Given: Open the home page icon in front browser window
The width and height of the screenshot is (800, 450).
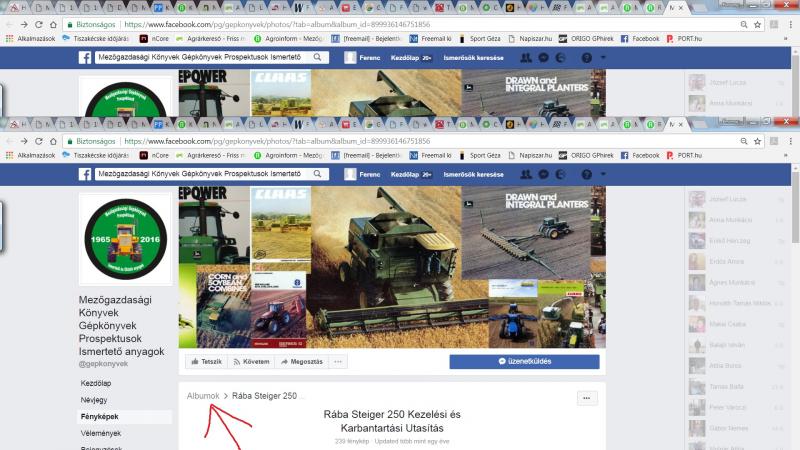Looking at the screenshot, I should coord(53,141).
